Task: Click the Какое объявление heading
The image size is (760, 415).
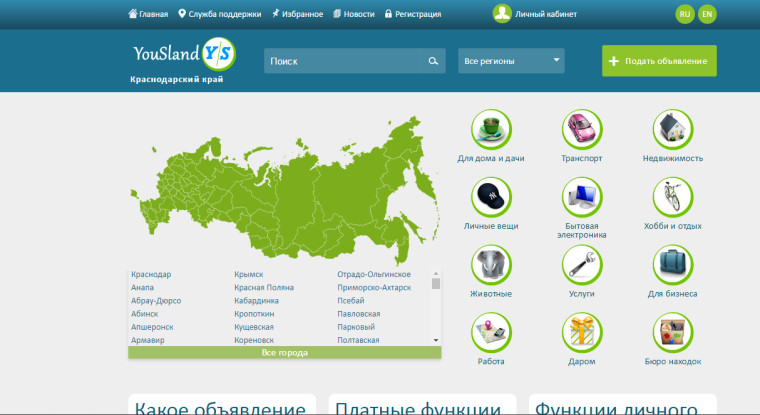Action: (220, 408)
